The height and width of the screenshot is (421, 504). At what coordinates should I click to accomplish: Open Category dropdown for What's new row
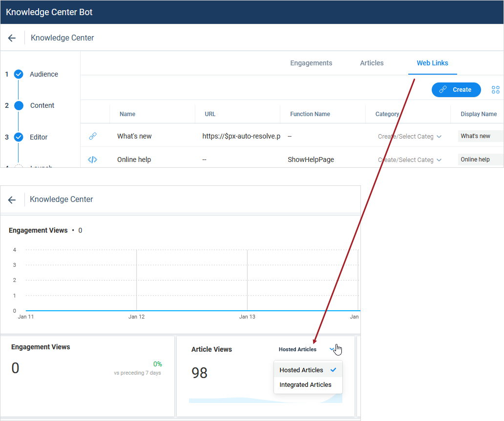409,137
